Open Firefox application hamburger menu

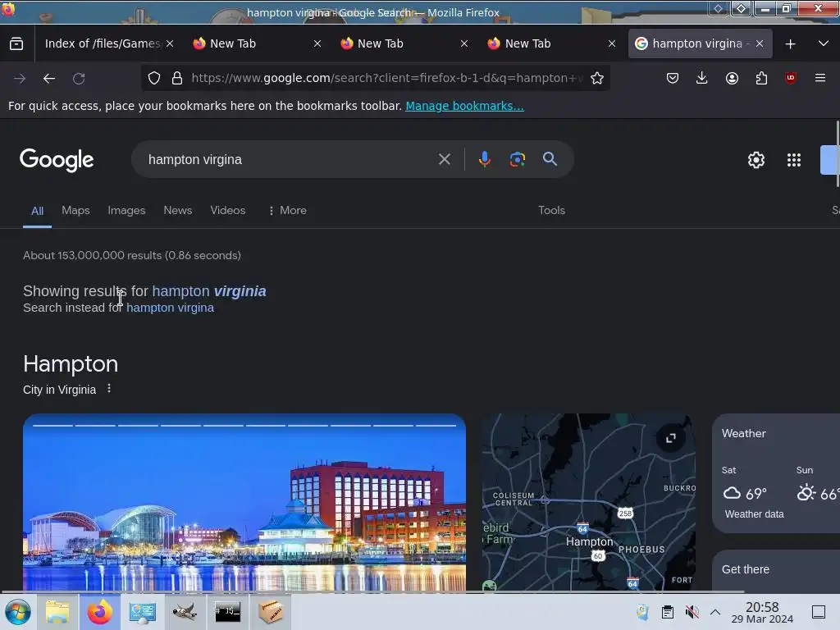click(820, 78)
